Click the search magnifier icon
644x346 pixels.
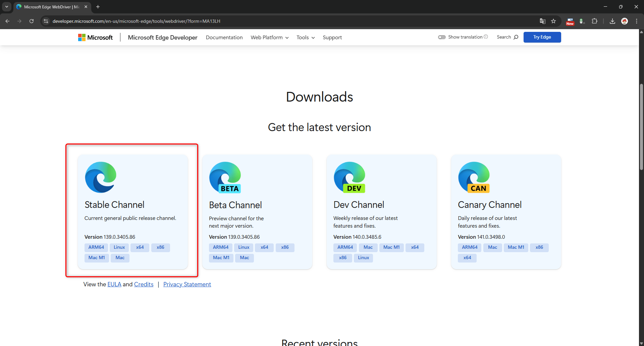pos(516,37)
